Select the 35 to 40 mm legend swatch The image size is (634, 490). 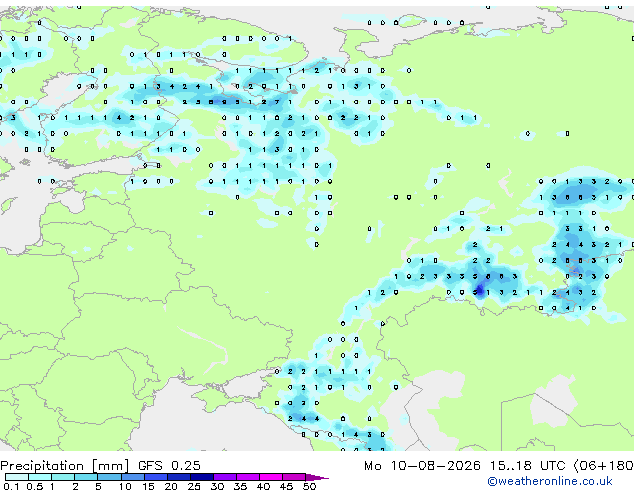pos(248,477)
